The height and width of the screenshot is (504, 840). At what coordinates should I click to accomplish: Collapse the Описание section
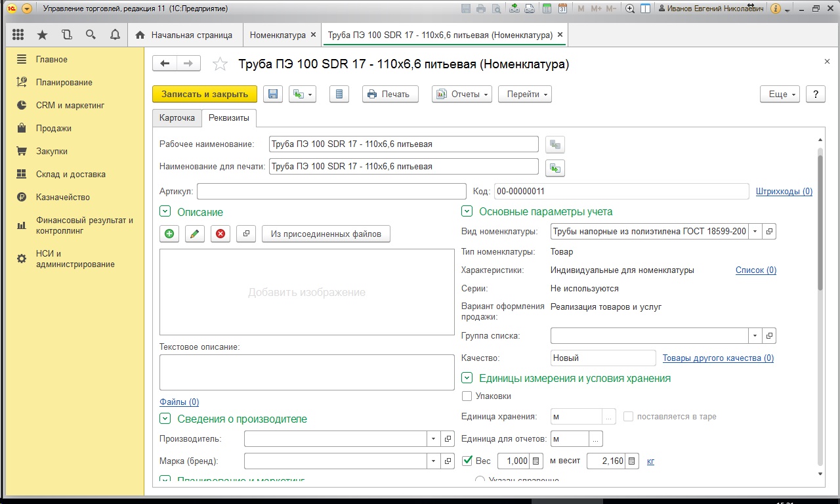165,212
